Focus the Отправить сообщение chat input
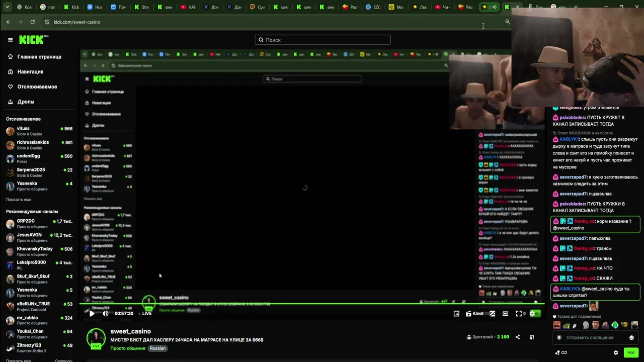 (x=595, y=337)
